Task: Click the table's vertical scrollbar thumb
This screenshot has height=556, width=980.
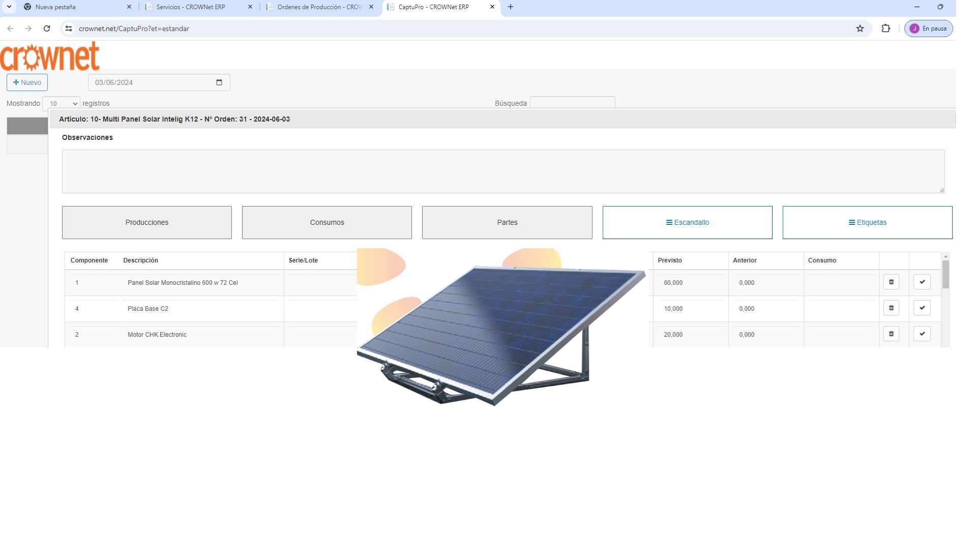Action: (x=945, y=275)
